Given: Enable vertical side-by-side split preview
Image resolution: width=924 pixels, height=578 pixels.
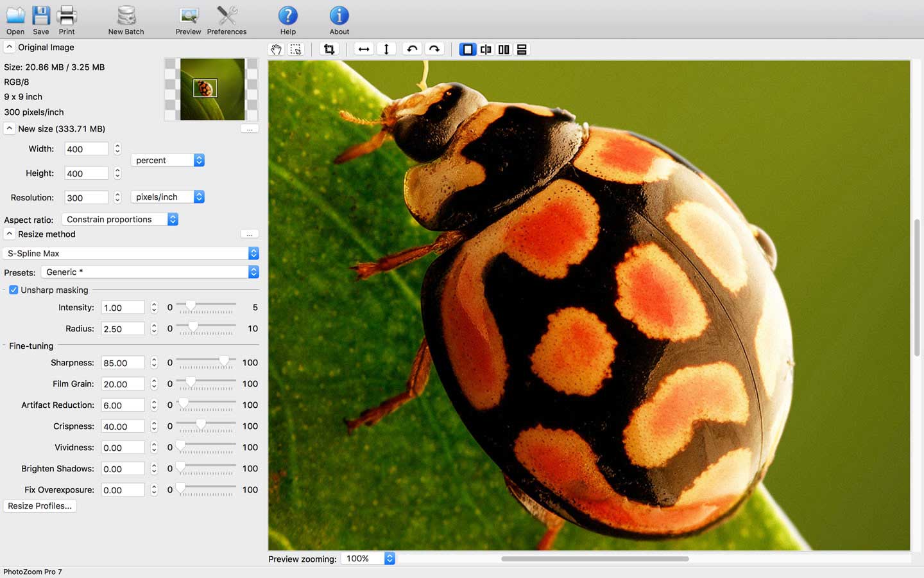Looking at the screenshot, I should point(504,49).
